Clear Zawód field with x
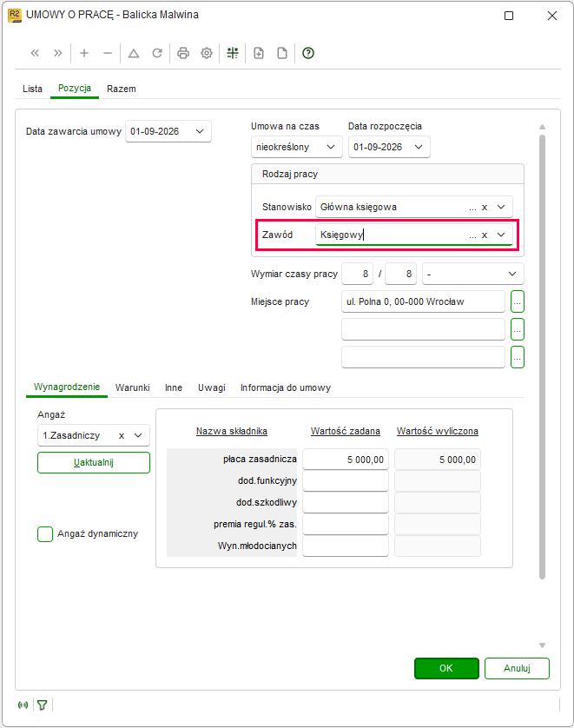Viewport: 574px width, 728px height. point(485,235)
